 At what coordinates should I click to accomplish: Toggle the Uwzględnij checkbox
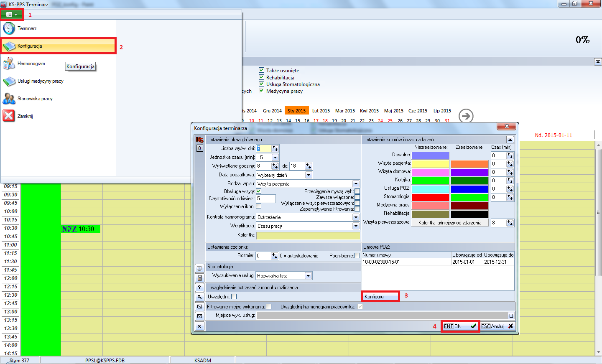point(234,297)
